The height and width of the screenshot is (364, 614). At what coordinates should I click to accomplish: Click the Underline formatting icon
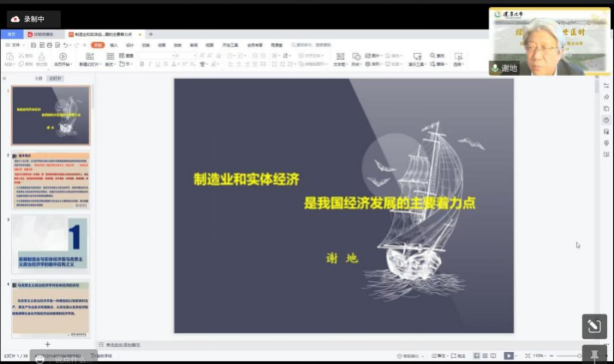158,64
